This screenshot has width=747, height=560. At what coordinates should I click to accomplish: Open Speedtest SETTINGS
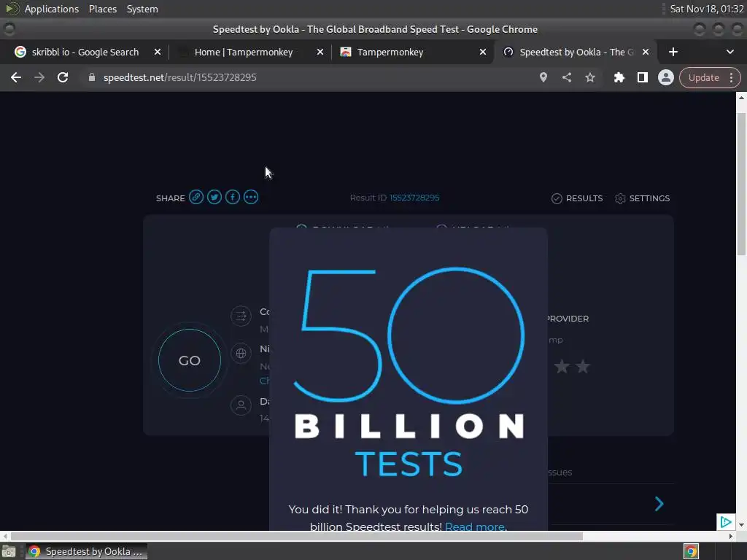click(642, 198)
